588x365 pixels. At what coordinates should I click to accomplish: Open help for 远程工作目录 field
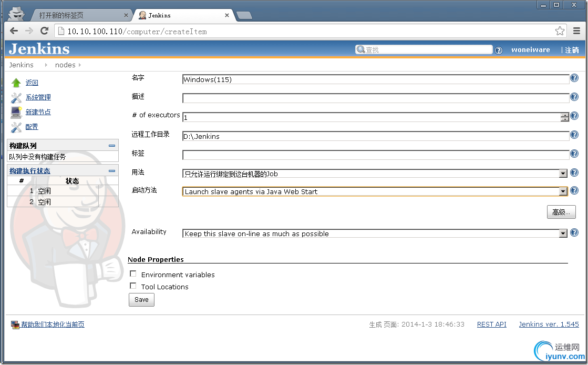pos(574,135)
